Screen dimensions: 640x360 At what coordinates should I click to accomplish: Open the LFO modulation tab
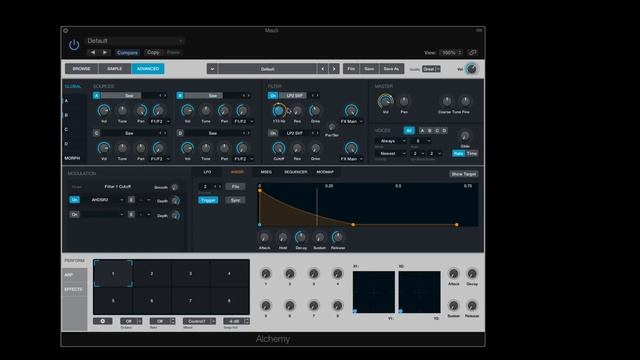click(207, 172)
